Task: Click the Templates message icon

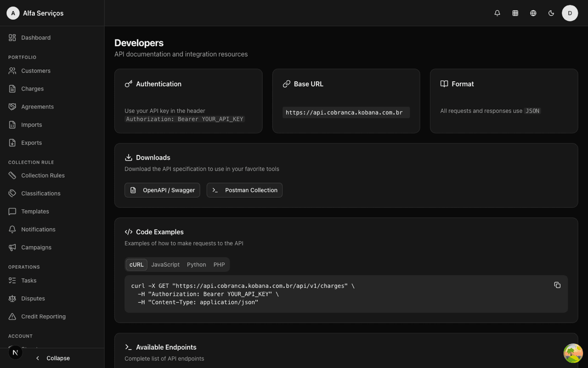Action: point(12,212)
